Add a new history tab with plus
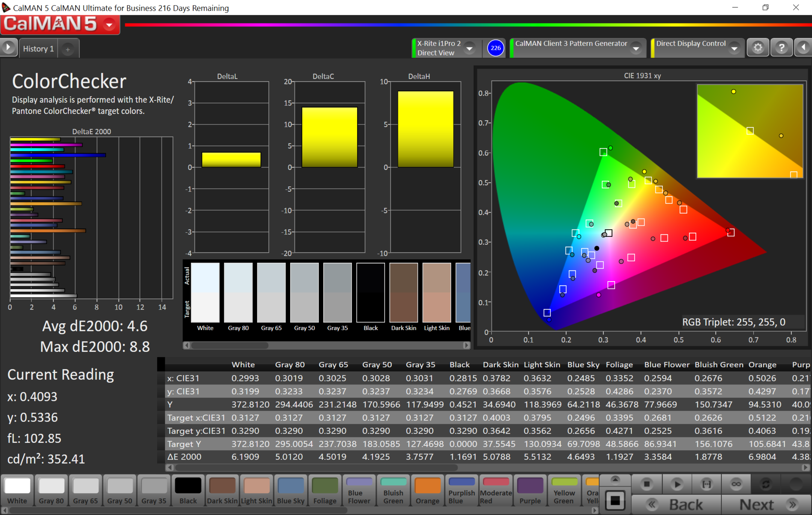Screen dimensions: 812x515 click(x=68, y=49)
